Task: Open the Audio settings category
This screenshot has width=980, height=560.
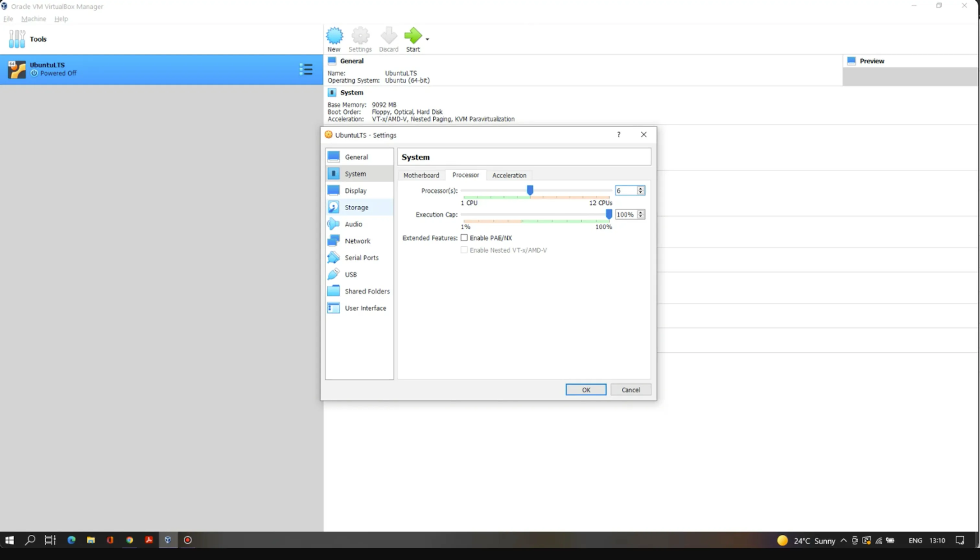Action: [353, 224]
